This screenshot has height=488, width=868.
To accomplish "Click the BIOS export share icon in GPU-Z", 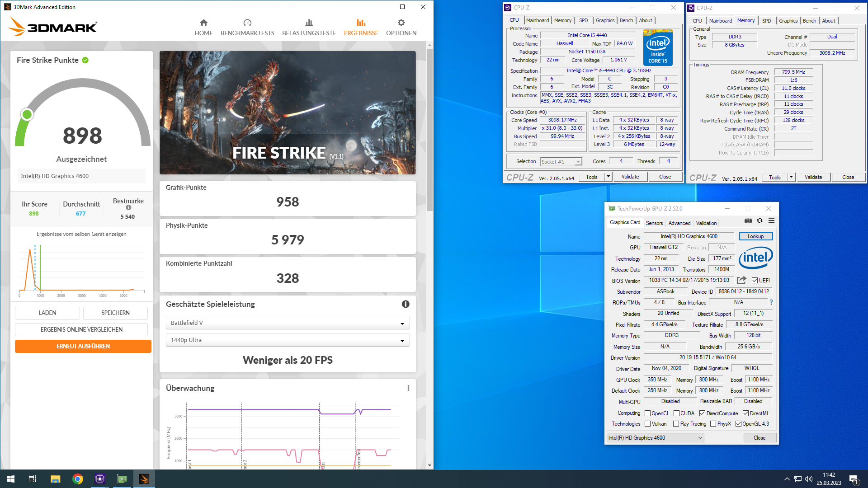I will pyautogui.click(x=741, y=280).
